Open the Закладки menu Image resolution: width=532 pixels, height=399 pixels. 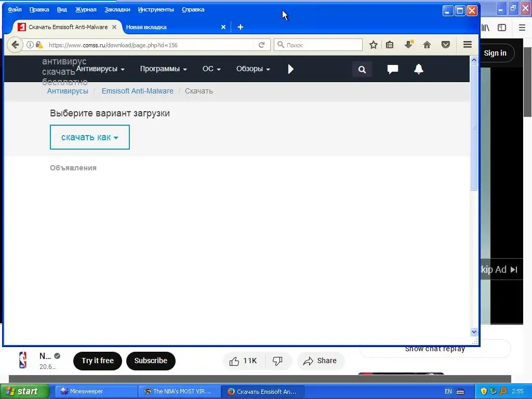click(x=117, y=9)
